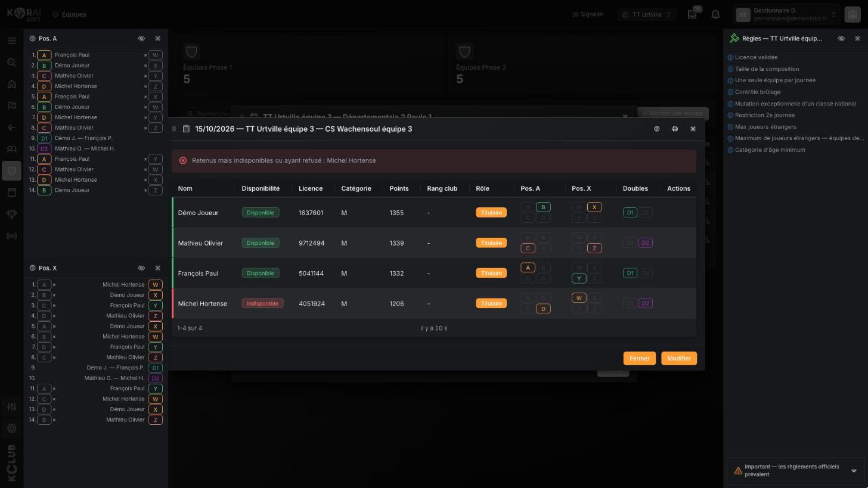This screenshot has width=868, height=488.
Task: Expand the Gestionnaire D. account menu
Action: pos(786,14)
